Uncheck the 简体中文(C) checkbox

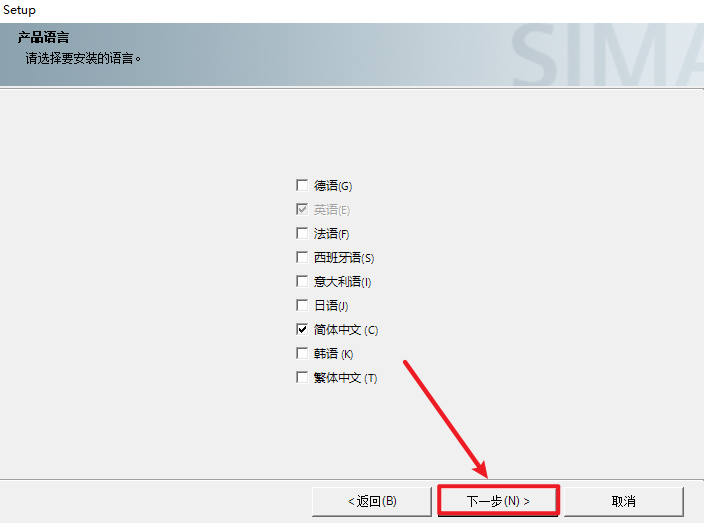click(302, 330)
